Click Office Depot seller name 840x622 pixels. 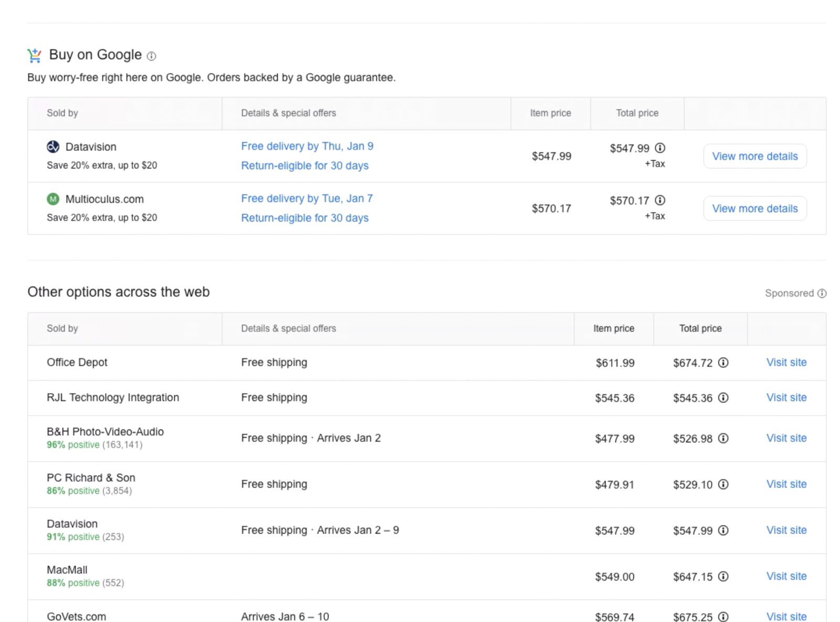click(77, 362)
